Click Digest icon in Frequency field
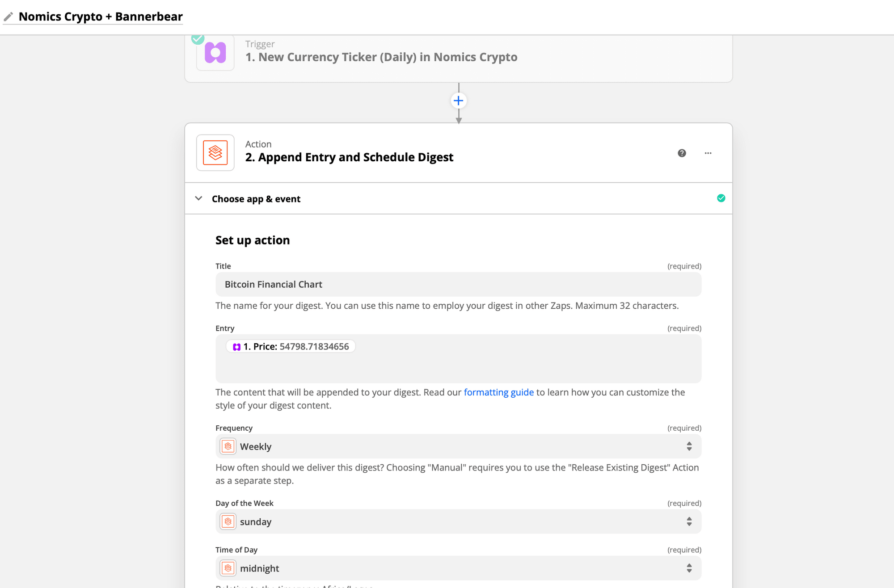 pyautogui.click(x=228, y=446)
